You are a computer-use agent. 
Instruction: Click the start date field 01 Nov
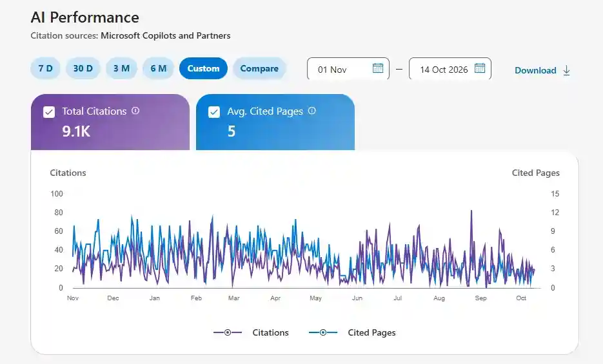pyautogui.click(x=348, y=69)
